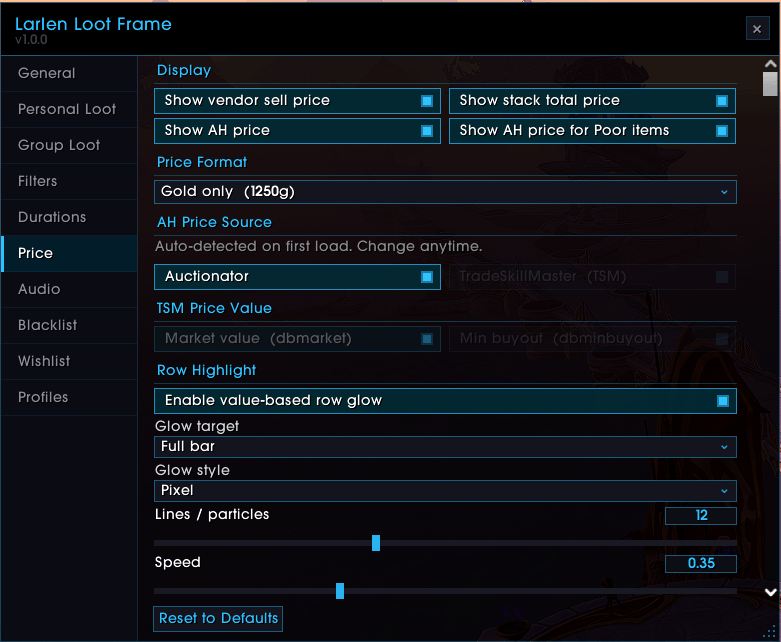Image resolution: width=781 pixels, height=642 pixels.
Task: Close the Larlen Loot Frame window
Action: pos(757,29)
